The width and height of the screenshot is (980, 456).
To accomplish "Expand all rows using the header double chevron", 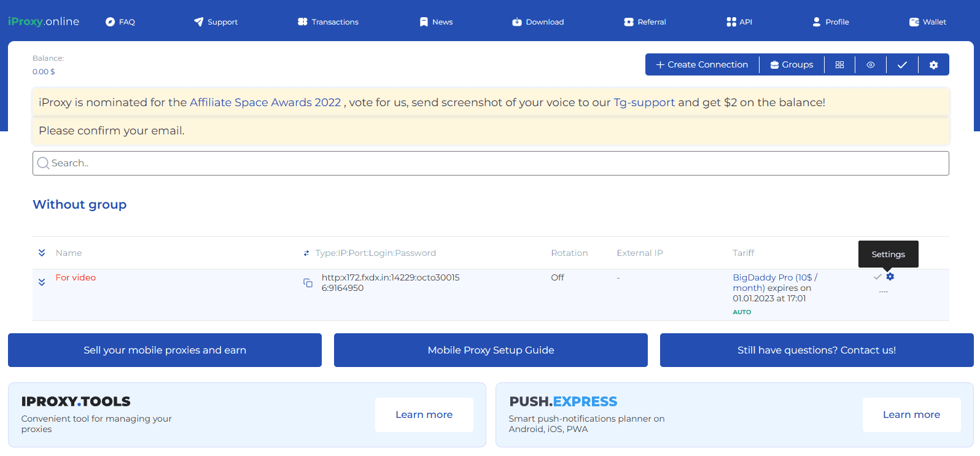I will [42, 253].
